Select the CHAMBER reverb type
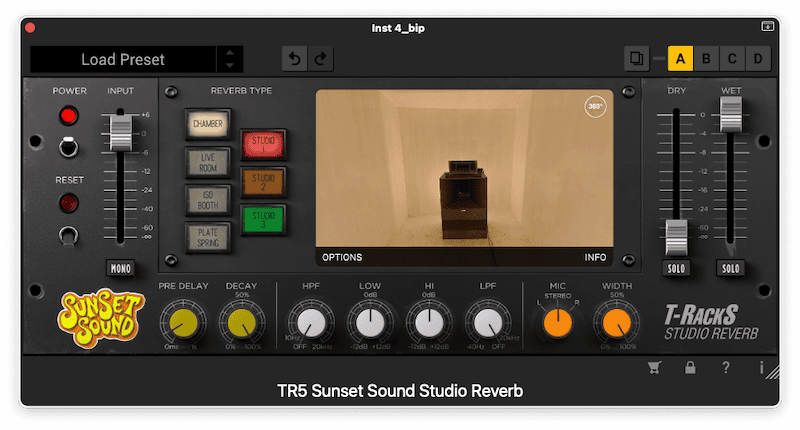The width and height of the screenshot is (800, 430). coord(208,124)
